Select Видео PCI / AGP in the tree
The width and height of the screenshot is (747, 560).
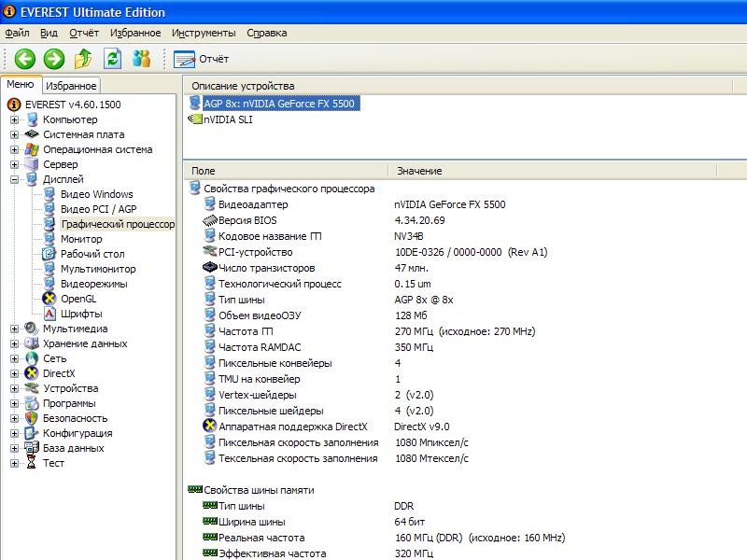point(99,209)
